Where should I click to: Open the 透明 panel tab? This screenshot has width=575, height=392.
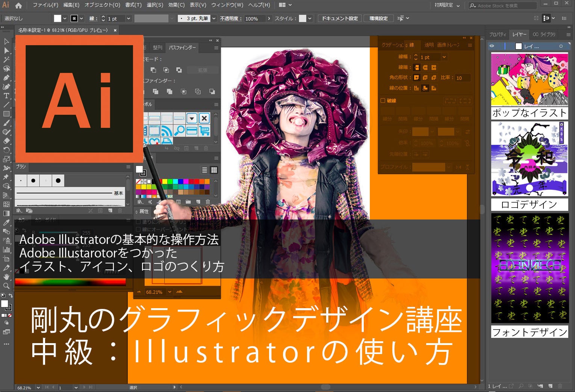(x=429, y=45)
